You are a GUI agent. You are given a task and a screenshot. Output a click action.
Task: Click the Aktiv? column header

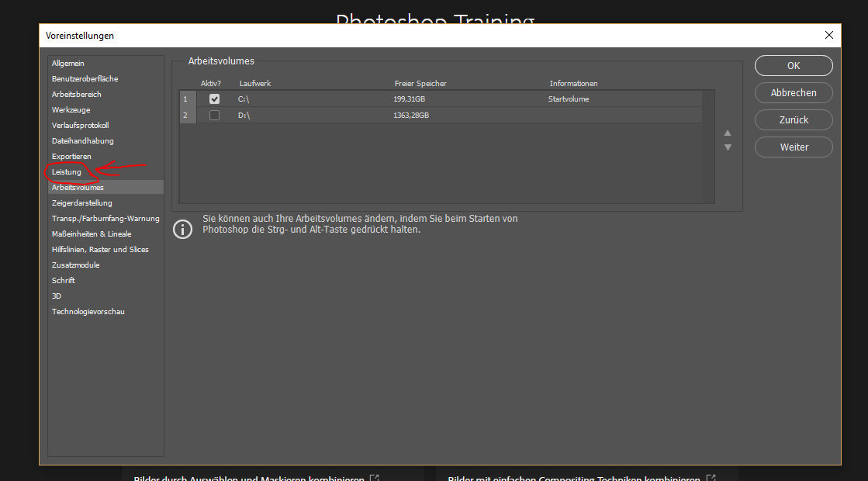[211, 84]
